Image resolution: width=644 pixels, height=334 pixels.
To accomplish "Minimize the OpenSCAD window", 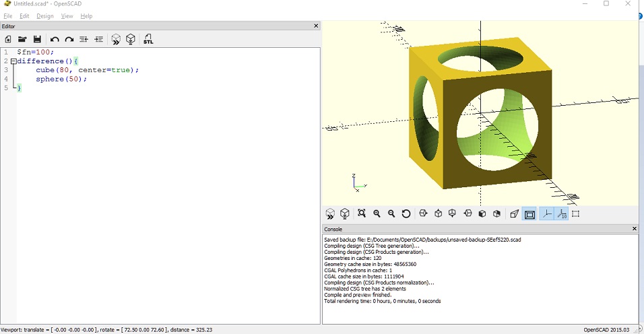I will [x=585, y=3].
